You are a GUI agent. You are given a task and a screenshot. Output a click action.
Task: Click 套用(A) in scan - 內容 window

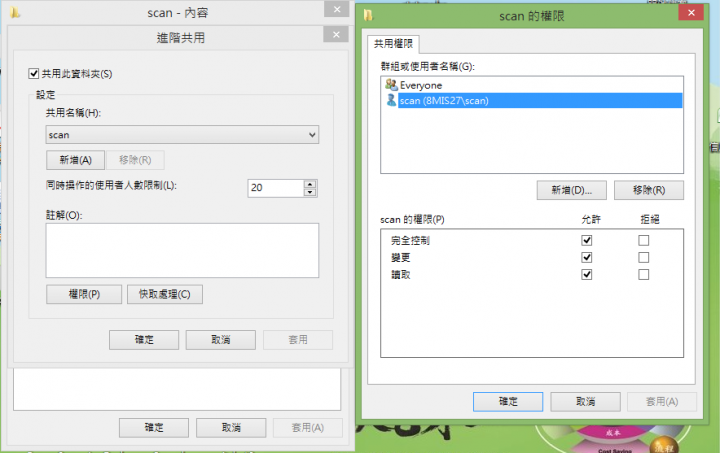pos(308,428)
